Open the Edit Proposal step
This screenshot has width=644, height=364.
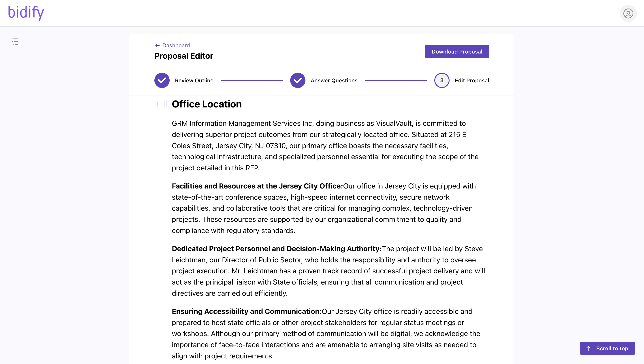(472, 81)
